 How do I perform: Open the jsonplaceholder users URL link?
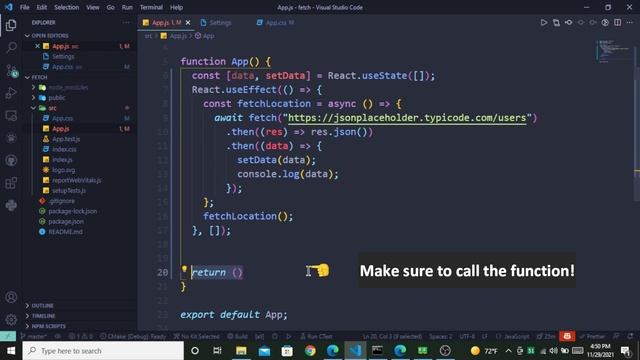pos(407,118)
